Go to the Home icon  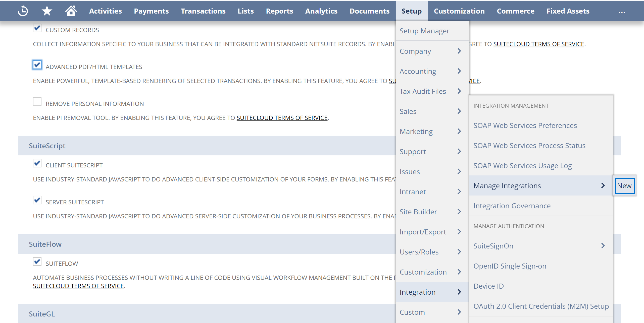tap(71, 11)
